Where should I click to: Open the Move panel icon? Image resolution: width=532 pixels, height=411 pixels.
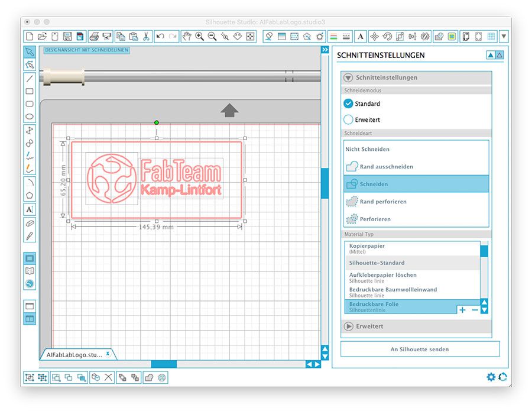click(x=374, y=36)
